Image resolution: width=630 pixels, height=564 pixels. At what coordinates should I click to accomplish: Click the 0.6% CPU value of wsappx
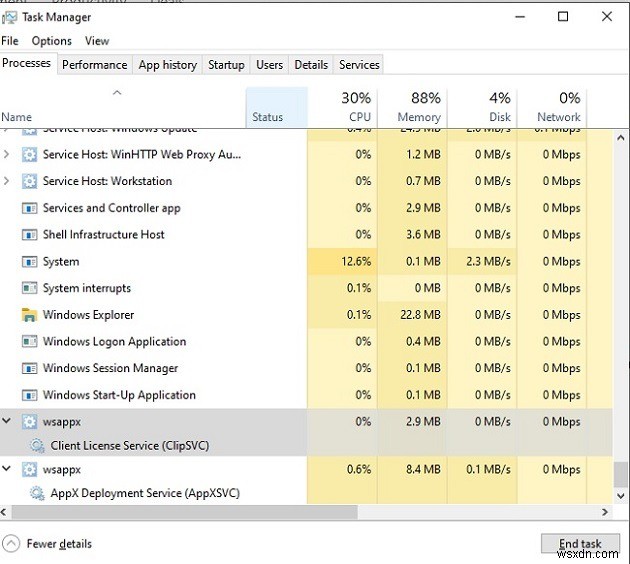pos(359,470)
